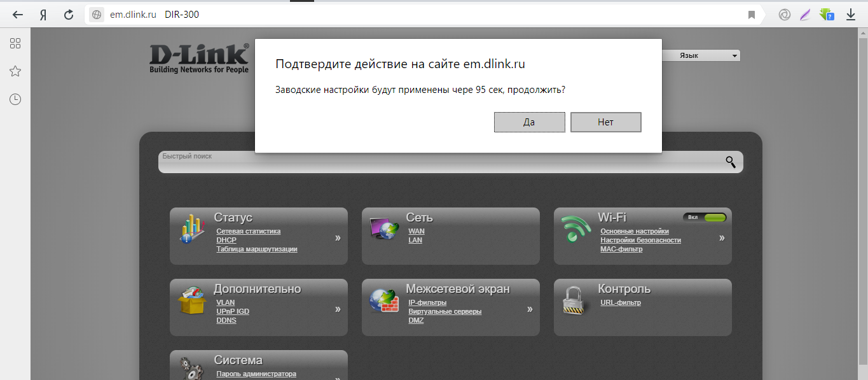Open DMZ link
The image size is (868, 380).
click(416, 321)
